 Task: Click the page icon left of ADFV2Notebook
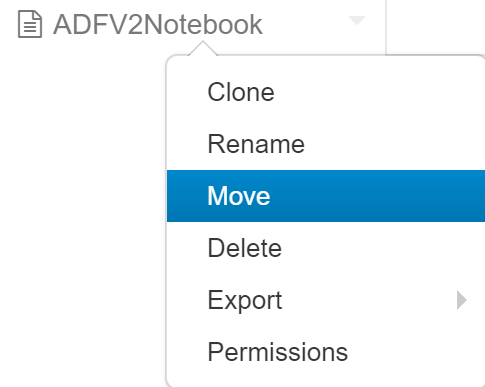[30, 24]
